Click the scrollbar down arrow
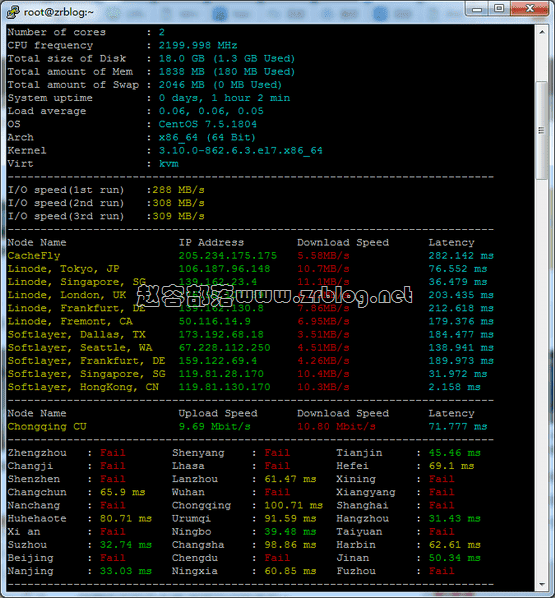The image size is (555, 598). pyautogui.click(x=542, y=584)
